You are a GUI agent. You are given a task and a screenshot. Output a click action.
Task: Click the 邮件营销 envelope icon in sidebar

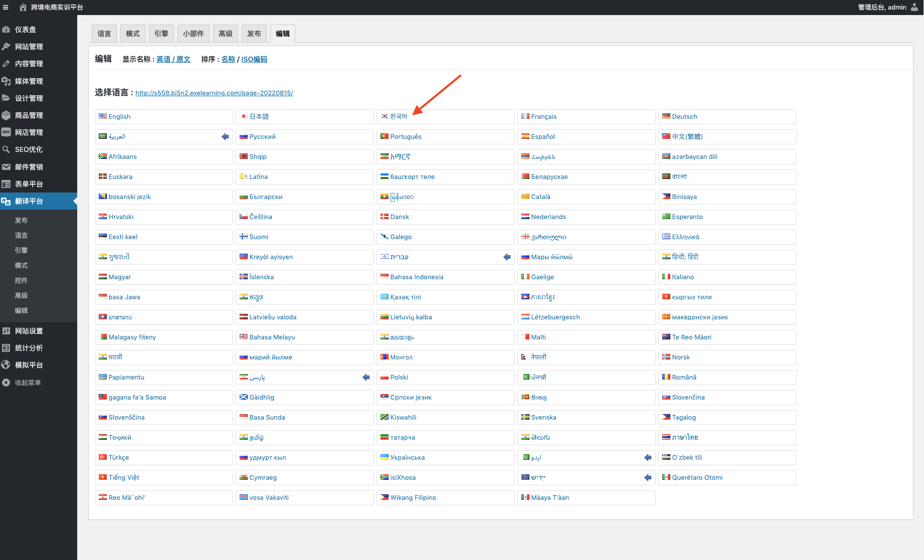[6, 167]
